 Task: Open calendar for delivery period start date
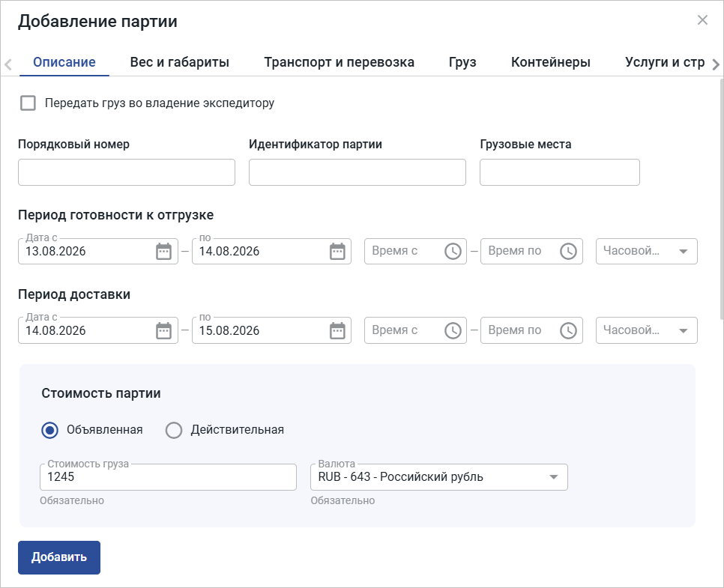tap(163, 330)
